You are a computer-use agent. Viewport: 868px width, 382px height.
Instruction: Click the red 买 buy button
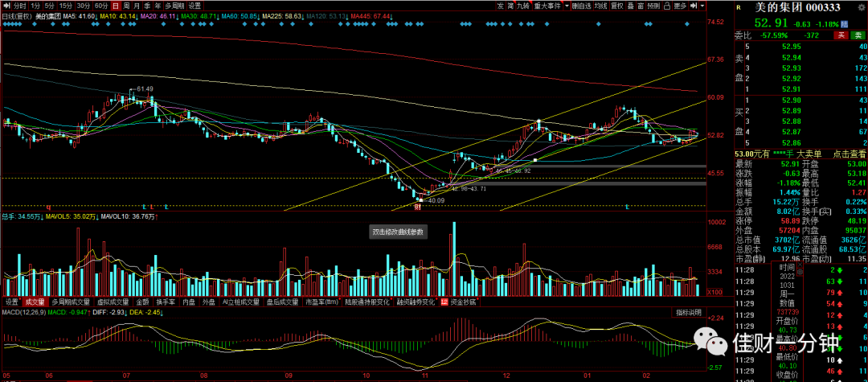click(841, 35)
